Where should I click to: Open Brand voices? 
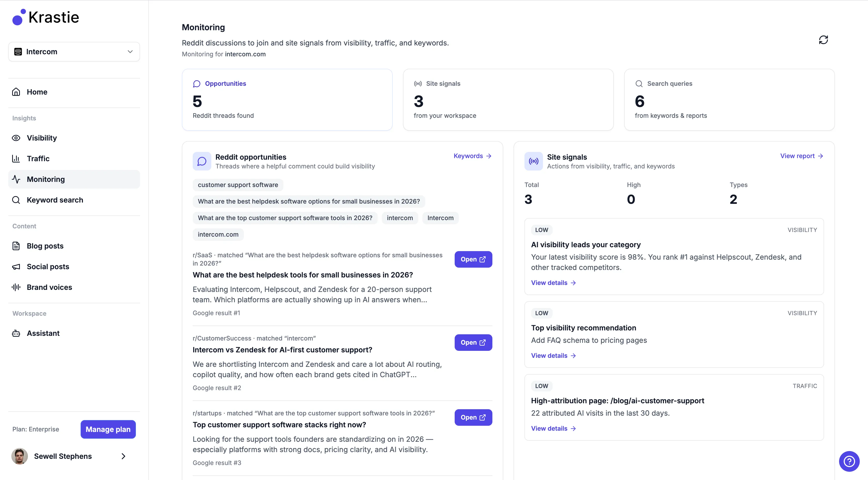click(74, 287)
